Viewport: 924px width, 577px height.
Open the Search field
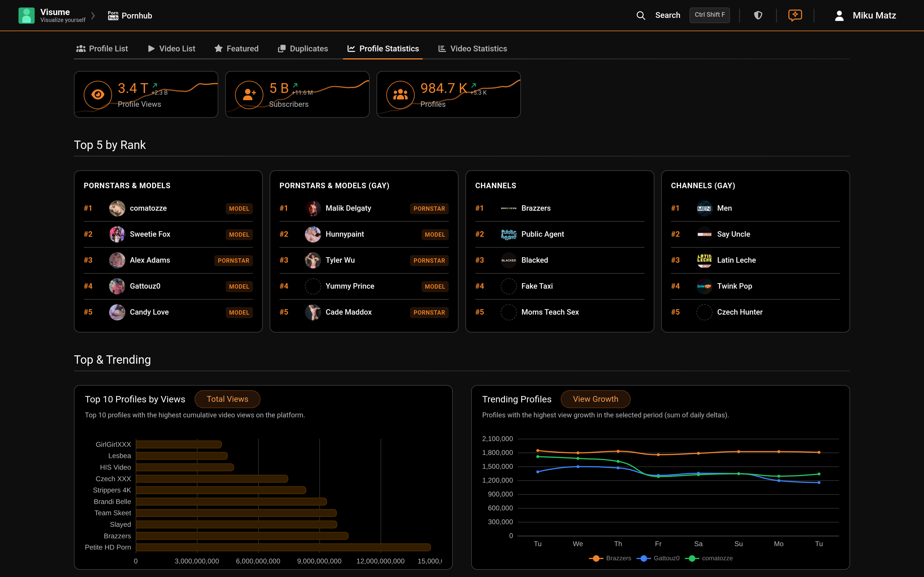[x=668, y=15]
